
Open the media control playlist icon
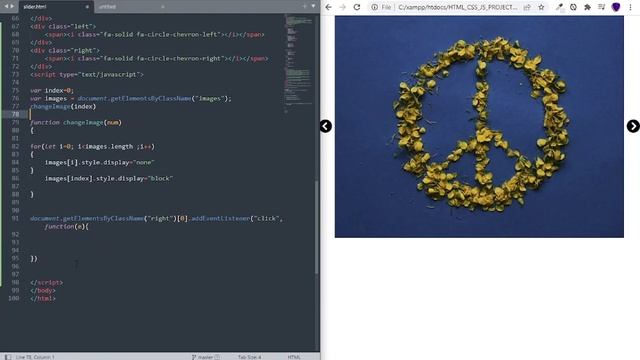pyautogui.click(x=601, y=7)
